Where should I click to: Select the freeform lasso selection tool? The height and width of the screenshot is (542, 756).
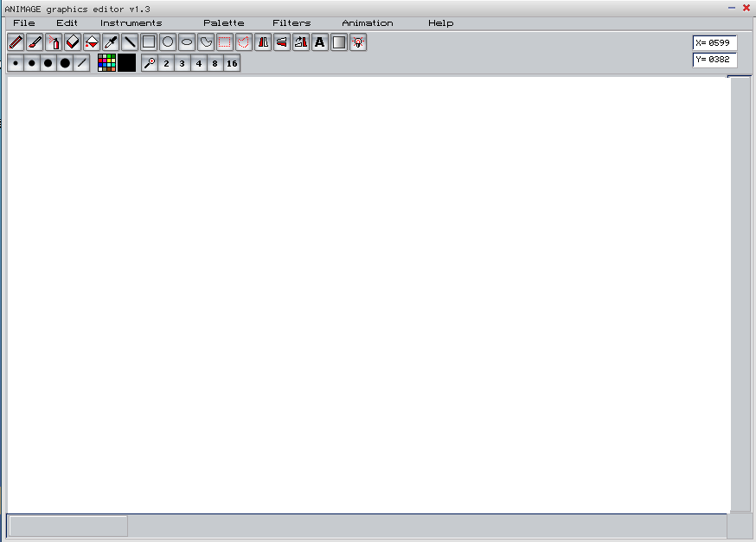pyautogui.click(x=244, y=42)
